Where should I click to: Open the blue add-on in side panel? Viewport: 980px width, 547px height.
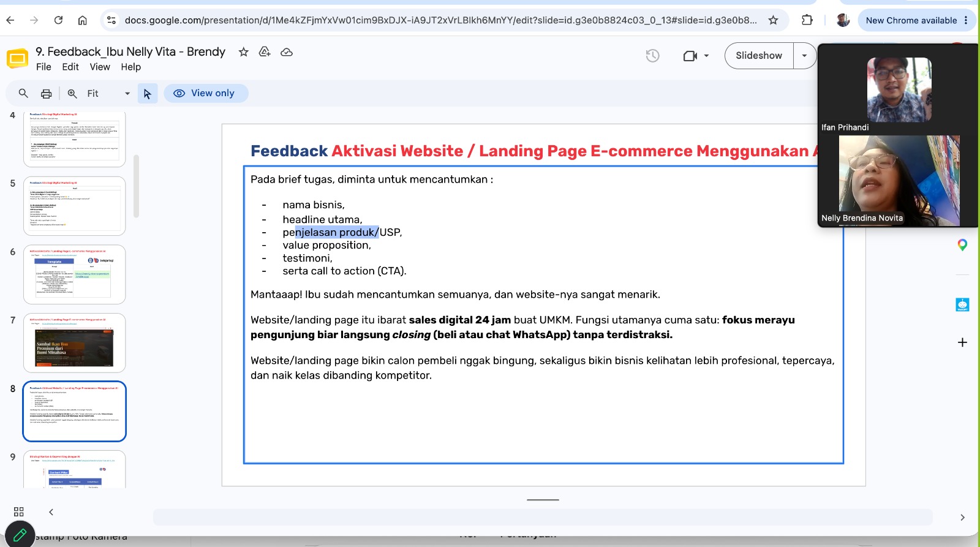(x=962, y=304)
